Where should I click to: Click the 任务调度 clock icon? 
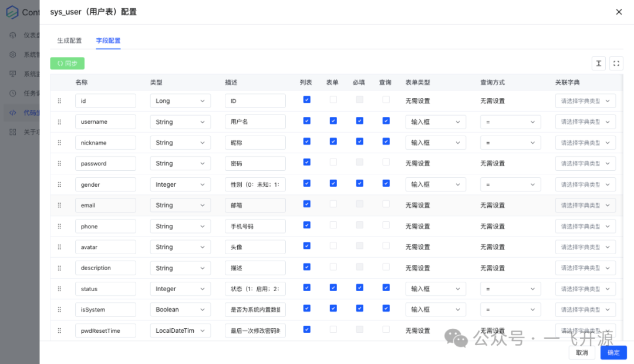point(13,93)
